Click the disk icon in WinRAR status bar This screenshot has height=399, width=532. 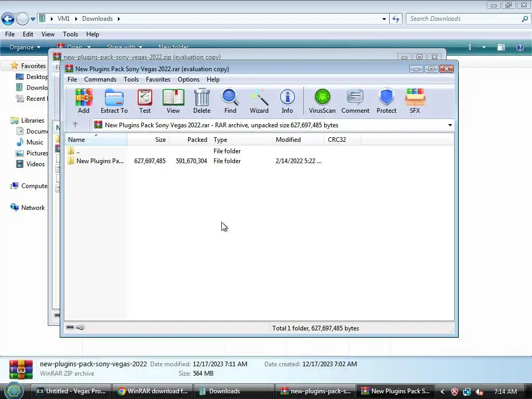click(x=70, y=327)
